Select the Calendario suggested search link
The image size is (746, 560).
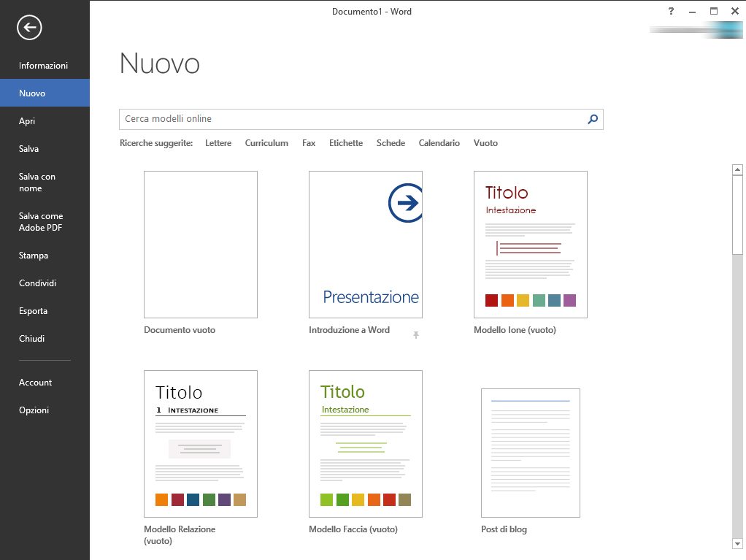click(x=439, y=143)
